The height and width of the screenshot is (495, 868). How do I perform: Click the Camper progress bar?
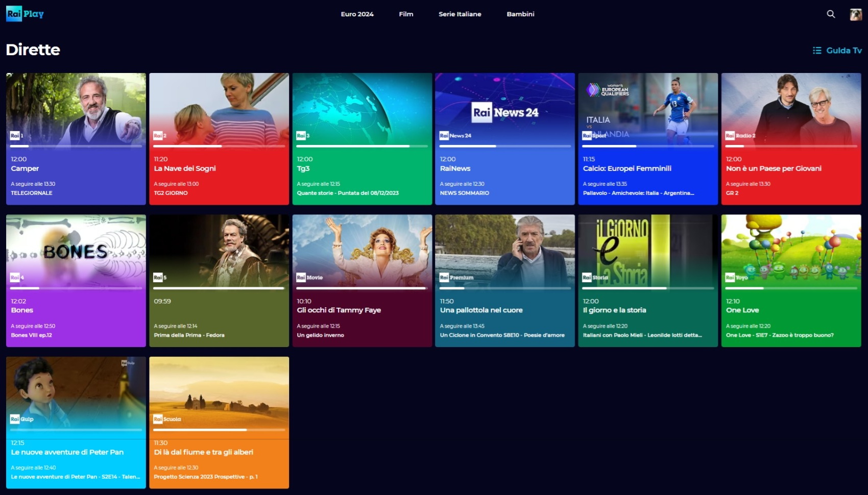coord(76,146)
